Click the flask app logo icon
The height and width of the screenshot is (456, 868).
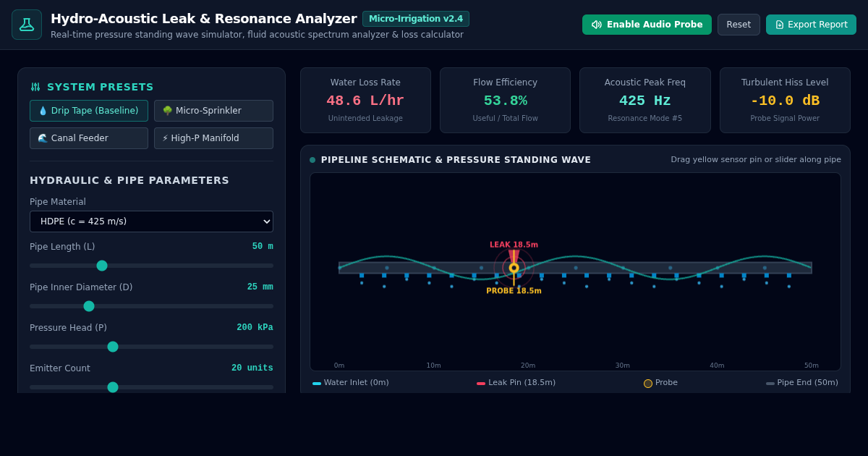(x=27, y=25)
